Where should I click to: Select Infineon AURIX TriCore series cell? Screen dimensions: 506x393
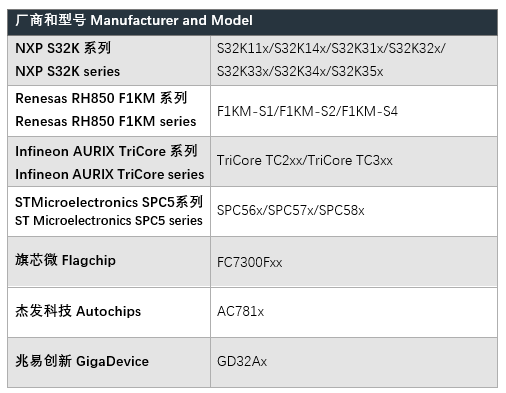[x=109, y=161]
